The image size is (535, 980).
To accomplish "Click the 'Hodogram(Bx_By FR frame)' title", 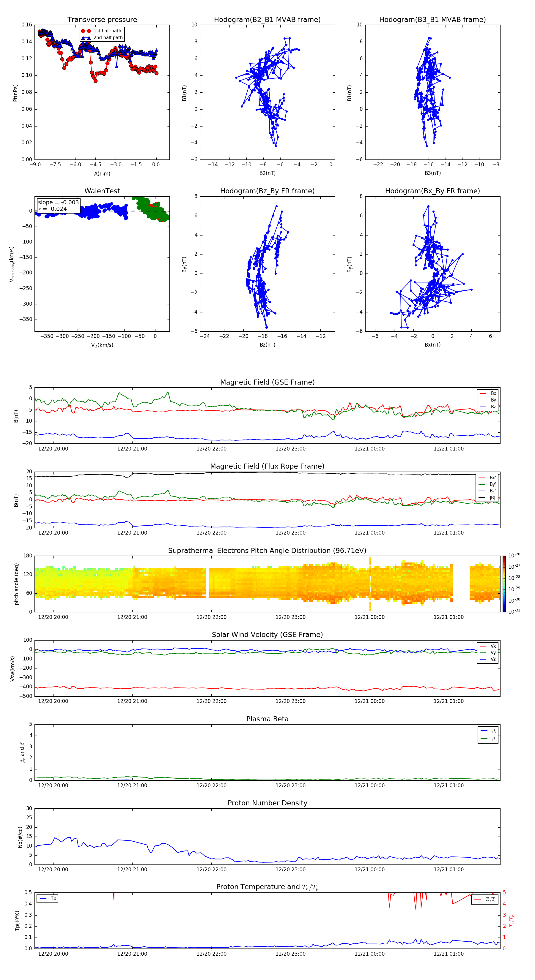I will pos(432,191).
